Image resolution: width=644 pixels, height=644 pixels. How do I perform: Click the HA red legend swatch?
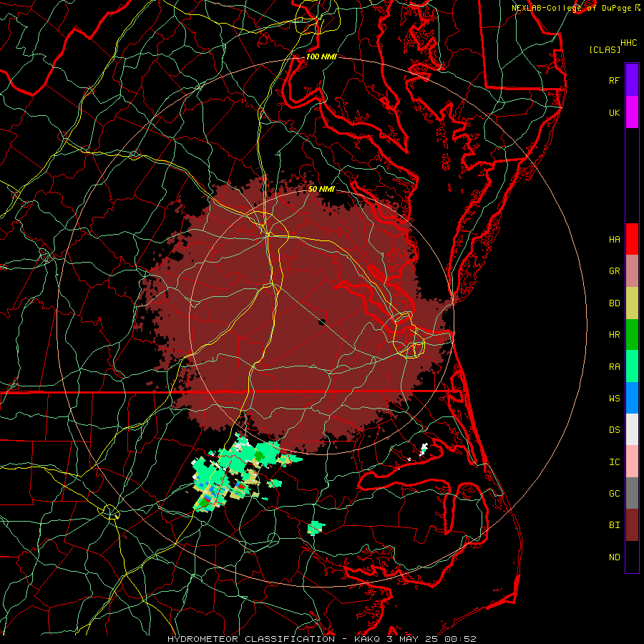tap(632, 239)
